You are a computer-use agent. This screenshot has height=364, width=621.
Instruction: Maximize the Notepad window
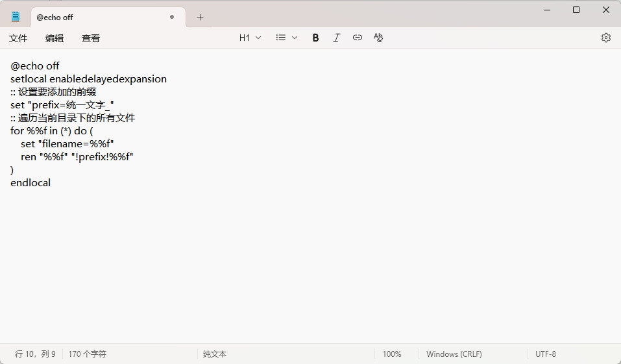pos(576,10)
